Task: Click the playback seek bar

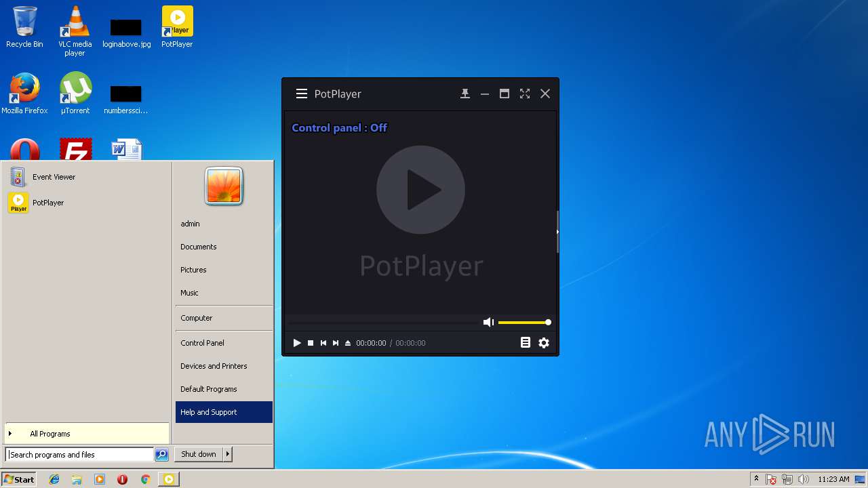Action: (382, 323)
